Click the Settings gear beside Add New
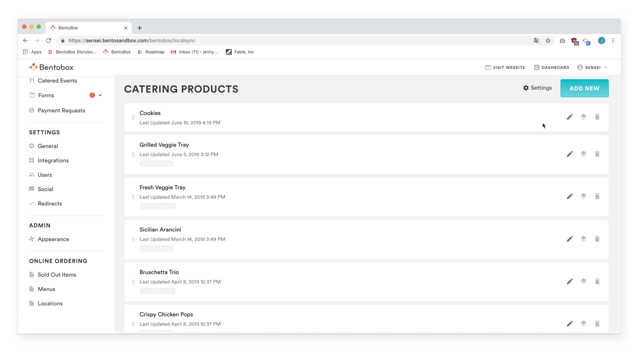Viewport: 644px width, 358px height. pos(538,88)
